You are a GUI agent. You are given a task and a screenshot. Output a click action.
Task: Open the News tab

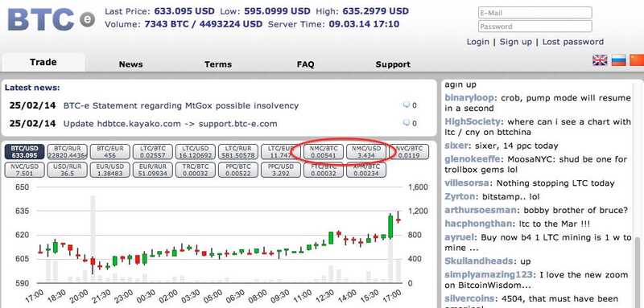tap(130, 64)
